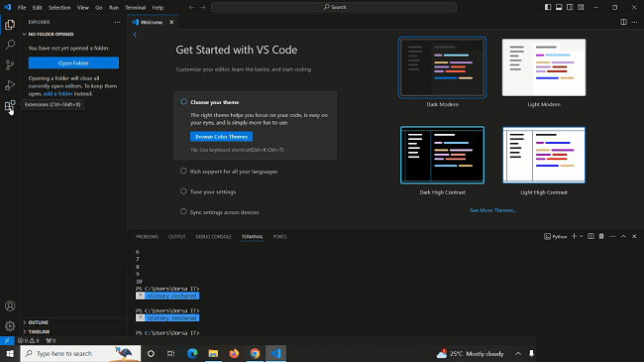Pick the Light Modern theme thumbnail

pos(544,67)
